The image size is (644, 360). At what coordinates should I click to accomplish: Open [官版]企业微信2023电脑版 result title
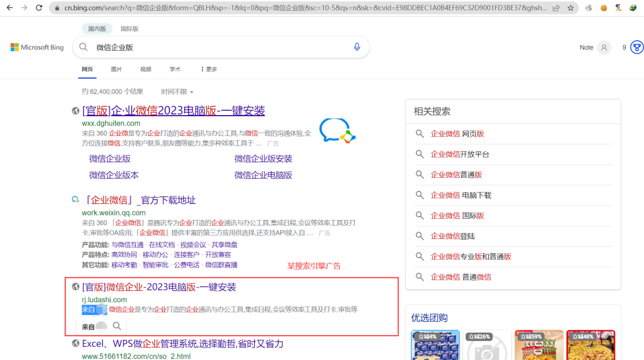174,111
